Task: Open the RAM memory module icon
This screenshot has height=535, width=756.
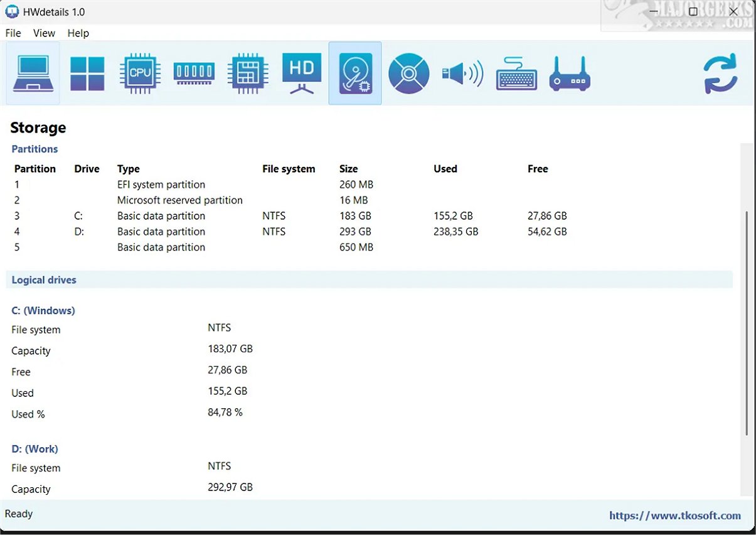Action: [x=194, y=73]
